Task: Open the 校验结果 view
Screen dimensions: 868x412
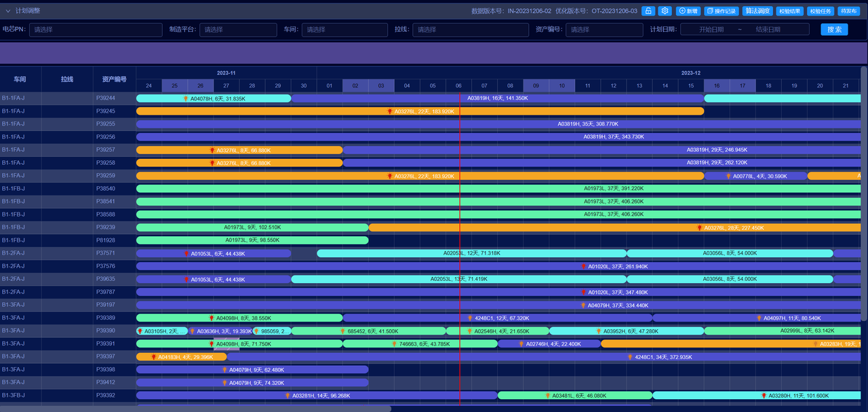Action: 790,11
